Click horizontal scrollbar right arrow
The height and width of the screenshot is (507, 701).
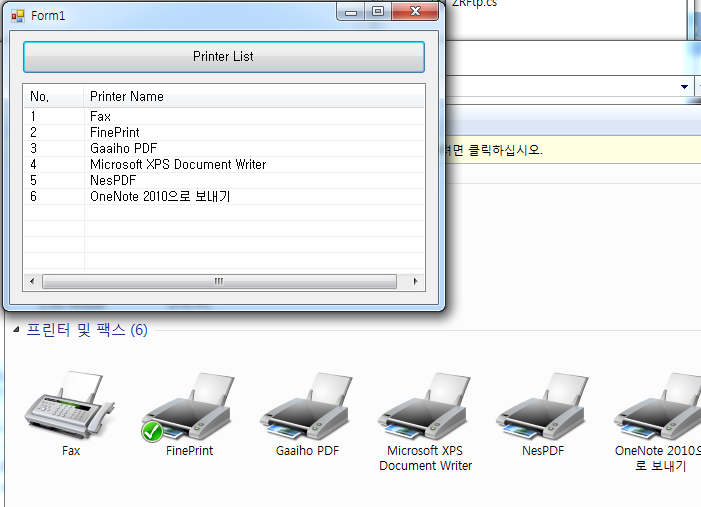pos(415,281)
